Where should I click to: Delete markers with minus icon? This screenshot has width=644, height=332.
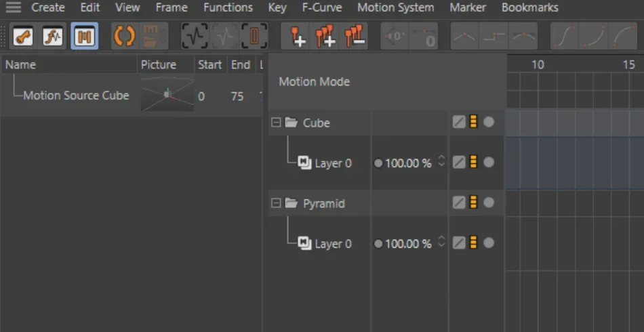354,36
